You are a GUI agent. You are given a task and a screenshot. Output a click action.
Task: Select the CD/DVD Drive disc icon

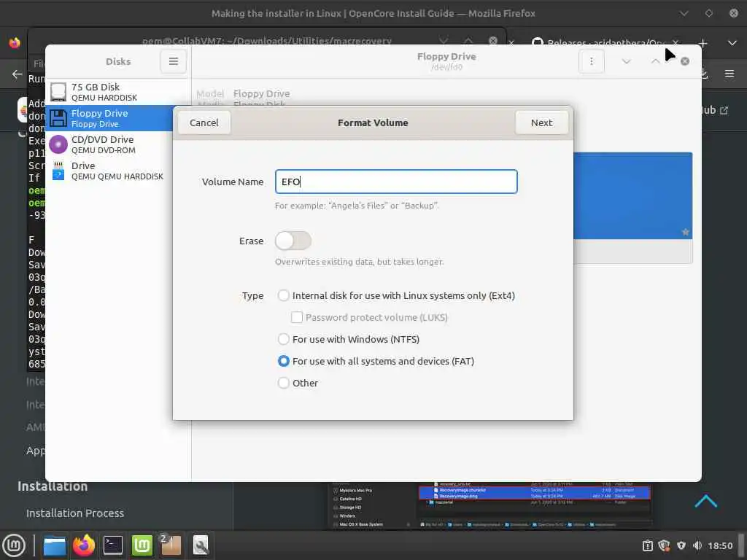tap(58, 144)
